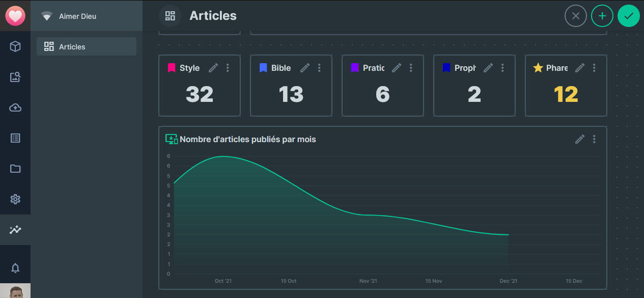
Task: Open the Style card options menu
Action: (x=228, y=68)
